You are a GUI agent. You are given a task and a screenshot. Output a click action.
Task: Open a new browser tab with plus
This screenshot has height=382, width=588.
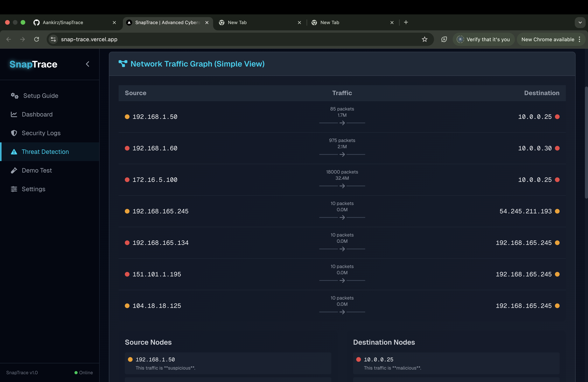click(x=406, y=23)
